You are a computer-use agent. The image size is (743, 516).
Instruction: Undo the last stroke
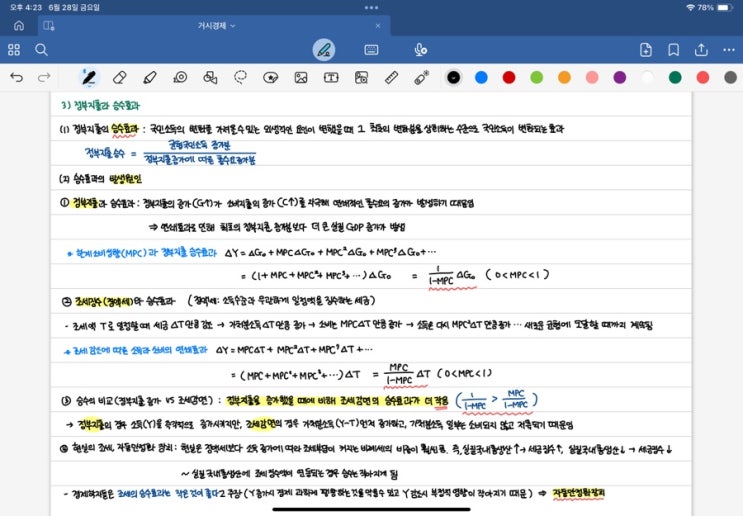tap(17, 77)
